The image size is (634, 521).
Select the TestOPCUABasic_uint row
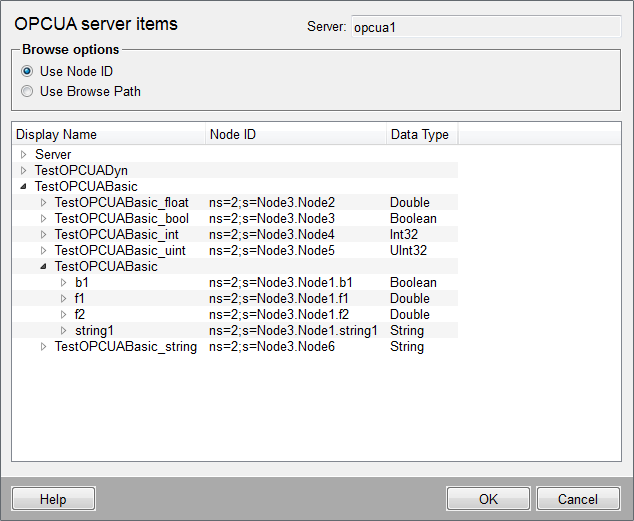(x=120, y=251)
